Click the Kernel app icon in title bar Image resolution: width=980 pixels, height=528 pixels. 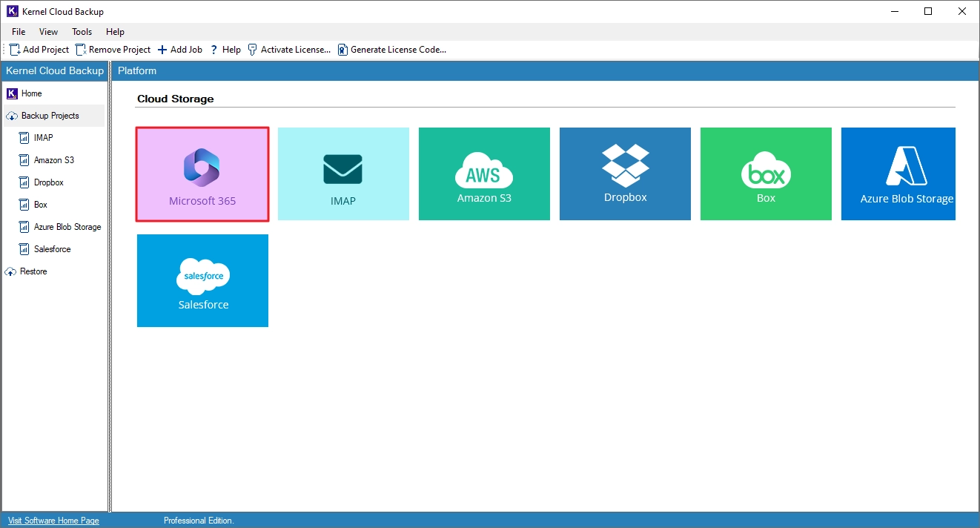11,11
